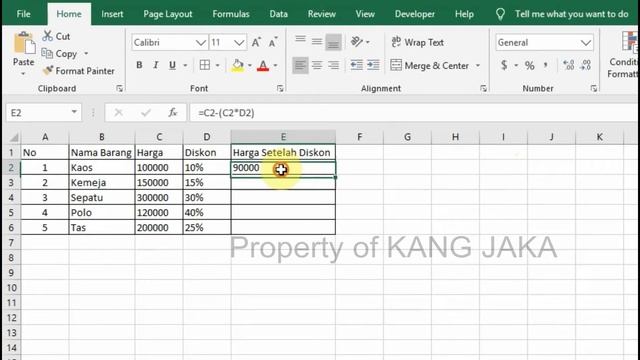Switch to the Insert tab
The height and width of the screenshot is (360, 640).
pos(112,14)
